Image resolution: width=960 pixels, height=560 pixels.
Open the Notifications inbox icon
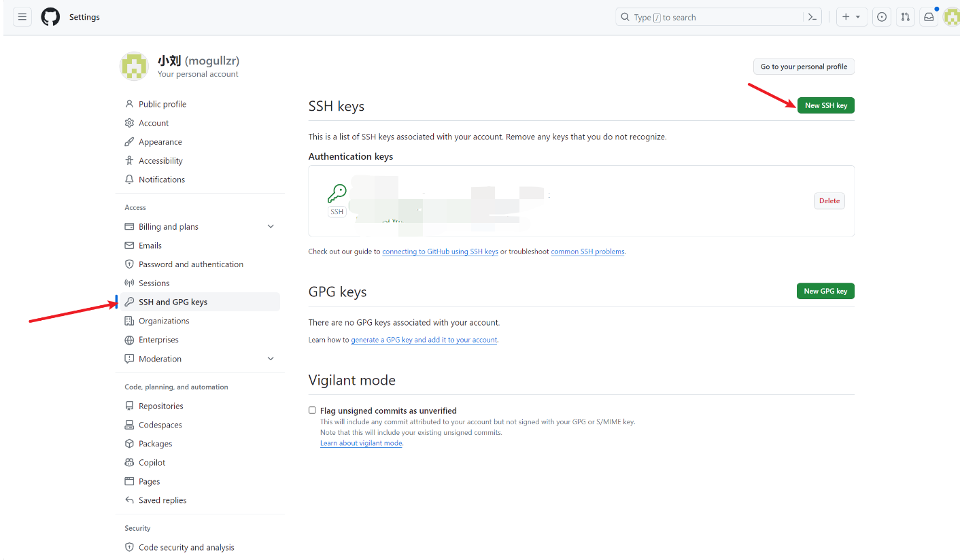coord(928,17)
